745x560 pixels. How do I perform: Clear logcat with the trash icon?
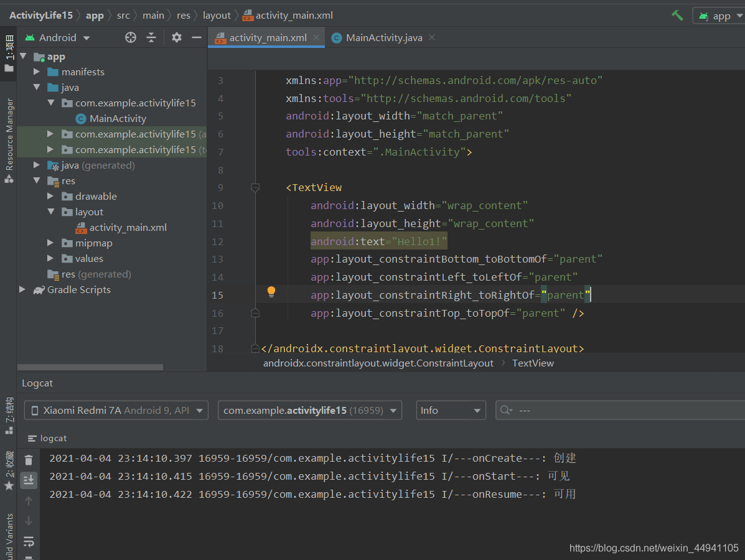(x=29, y=460)
